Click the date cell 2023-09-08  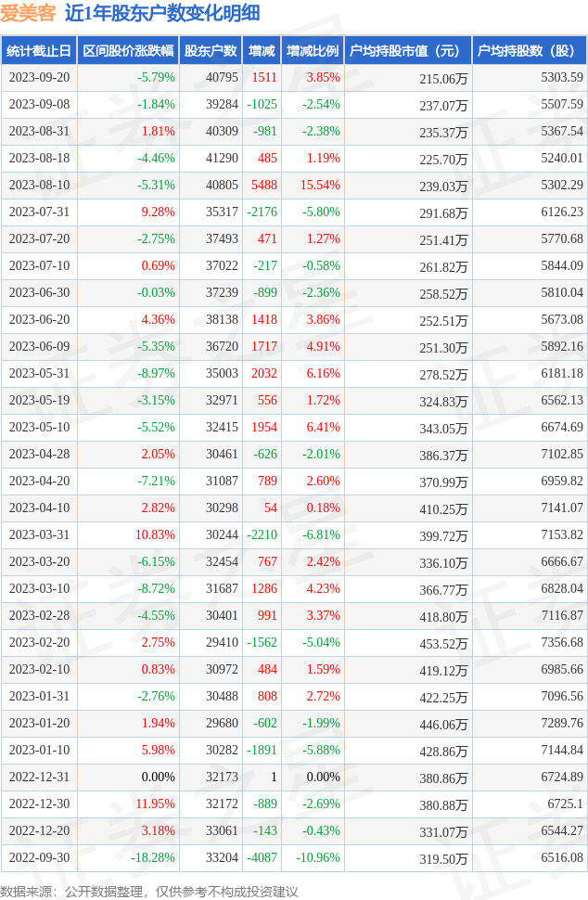pos(39,105)
